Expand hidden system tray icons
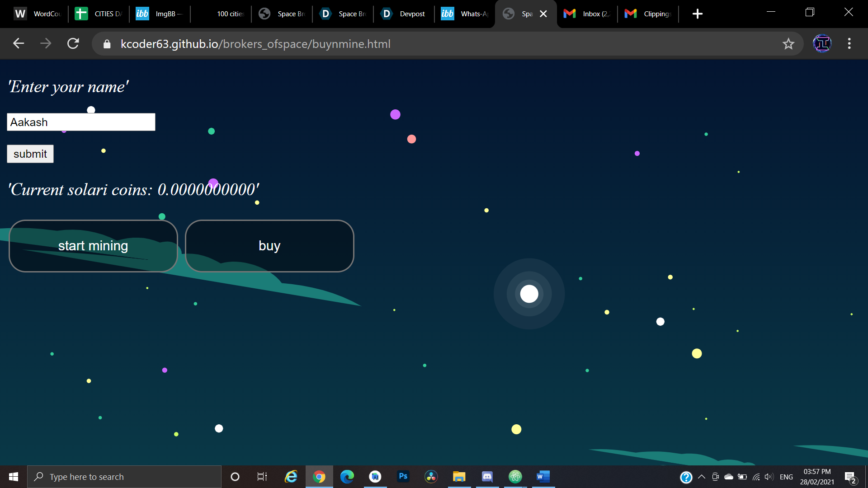Image resolution: width=868 pixels, height=488 pixels. pyautogui.click(x=702, y=477)
